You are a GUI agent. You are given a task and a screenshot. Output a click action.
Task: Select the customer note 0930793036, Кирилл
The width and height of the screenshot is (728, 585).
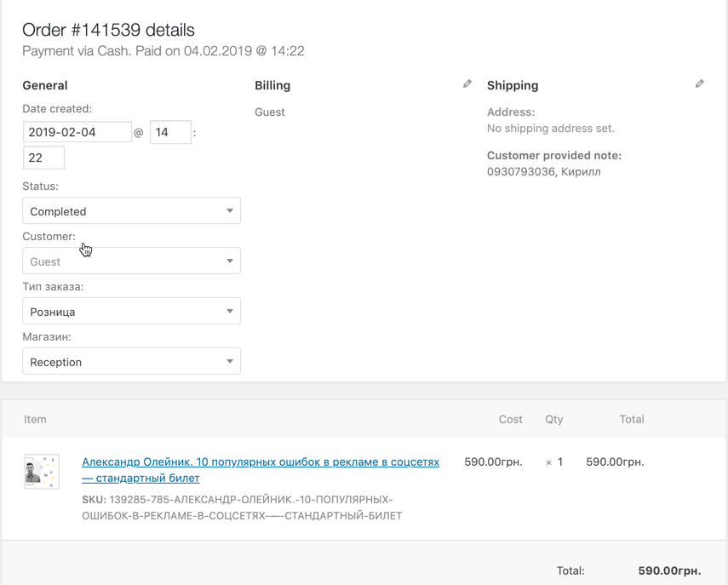tap(544, 172)
